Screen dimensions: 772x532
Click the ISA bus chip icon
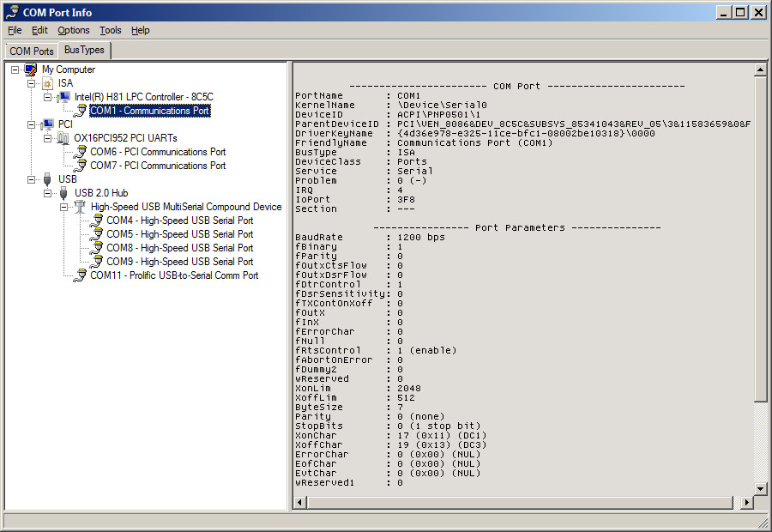click(48, 83)
